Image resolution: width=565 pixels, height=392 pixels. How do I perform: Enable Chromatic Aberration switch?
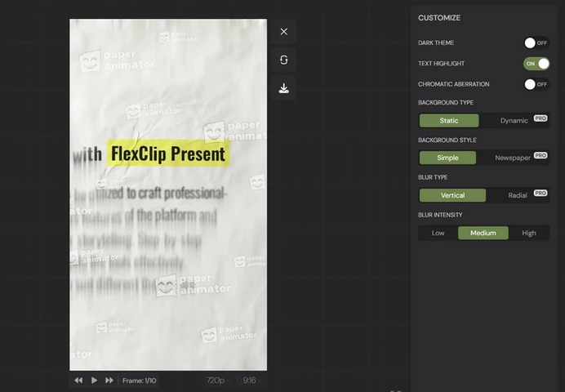click(536, 85)
